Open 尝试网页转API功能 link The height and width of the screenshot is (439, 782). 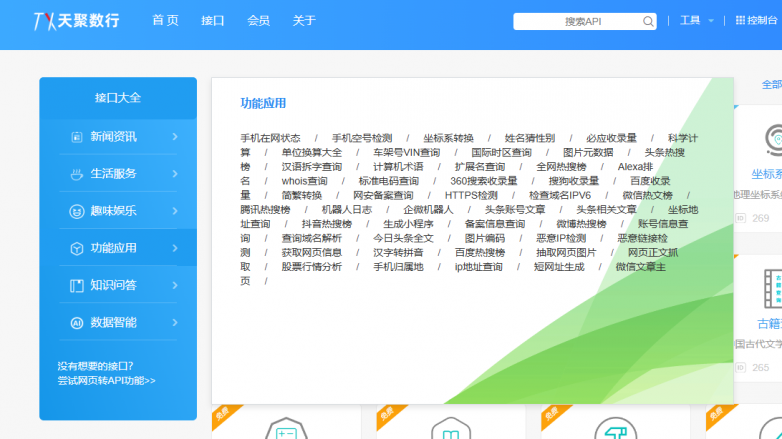click(106, 381)
